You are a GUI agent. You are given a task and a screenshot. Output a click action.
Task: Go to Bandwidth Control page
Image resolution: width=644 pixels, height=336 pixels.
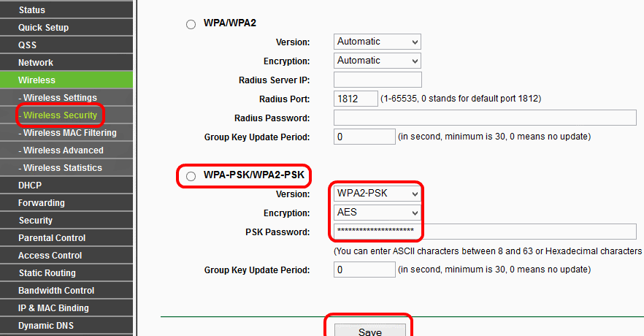[56, 291]
